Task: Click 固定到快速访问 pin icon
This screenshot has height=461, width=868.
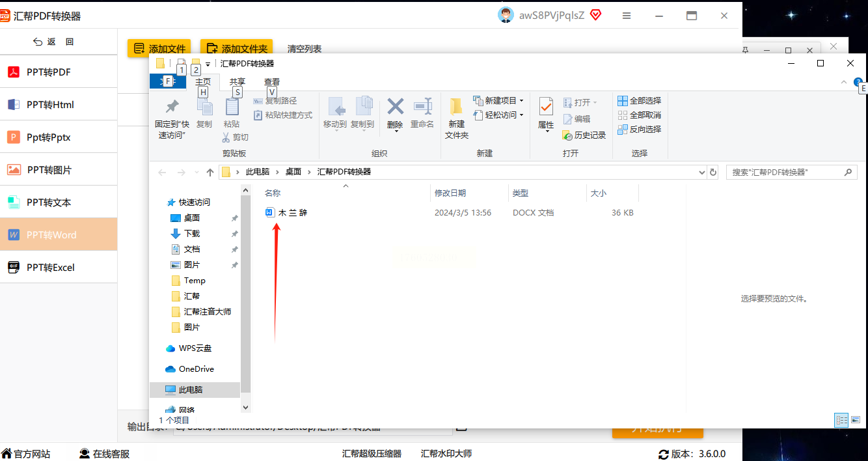Action: (x=172, y=106)
